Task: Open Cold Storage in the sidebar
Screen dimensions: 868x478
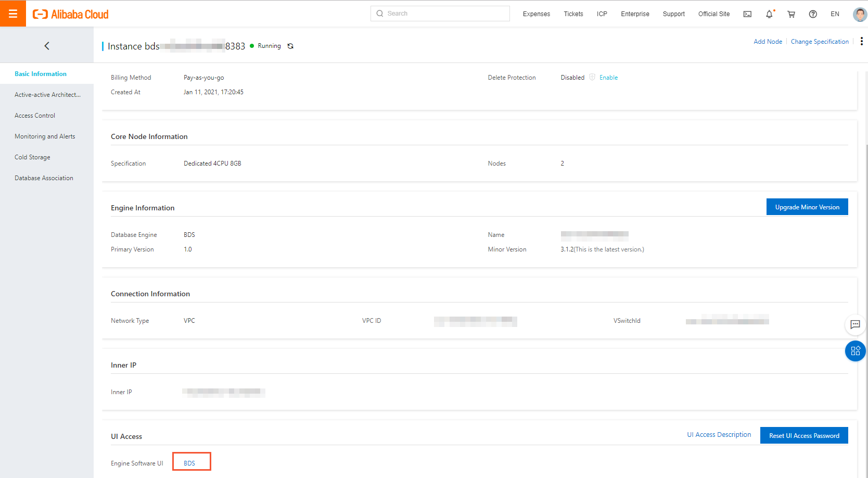Action: [47, 157]
